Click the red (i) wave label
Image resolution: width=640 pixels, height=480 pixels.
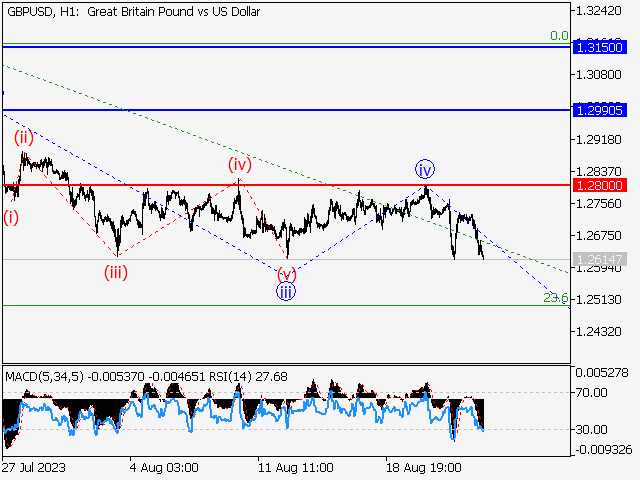click(11, 218)
